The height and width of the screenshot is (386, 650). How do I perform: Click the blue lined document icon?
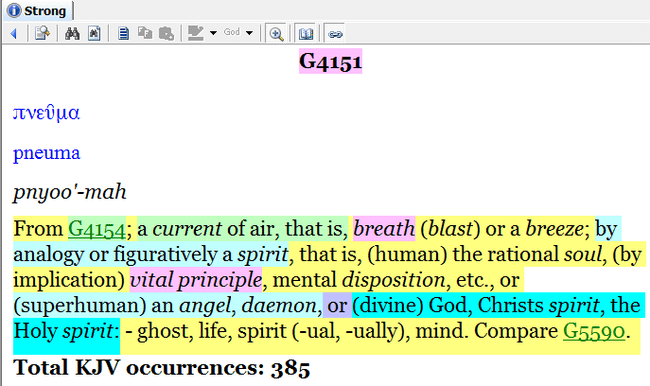pos(123,33)
